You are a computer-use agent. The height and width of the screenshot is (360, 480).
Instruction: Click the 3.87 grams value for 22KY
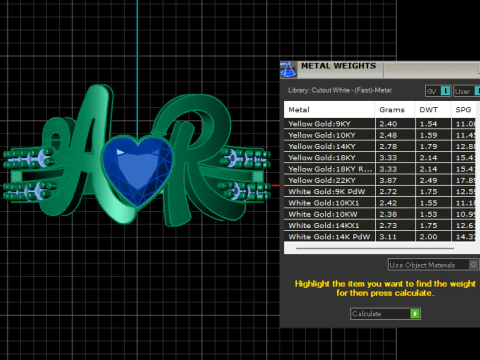click(x=395, y=180)
